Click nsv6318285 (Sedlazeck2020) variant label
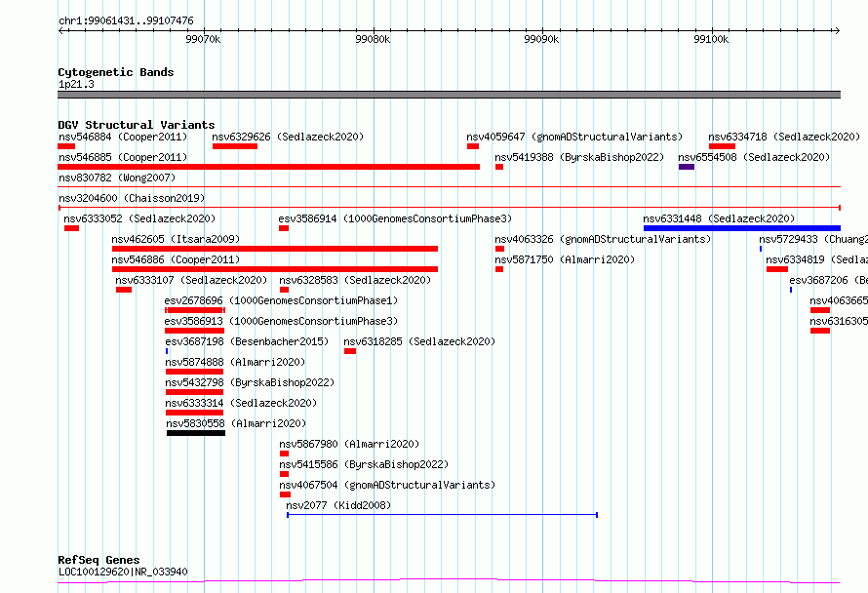This screenshot has height=593, width=868. [419, 341]
